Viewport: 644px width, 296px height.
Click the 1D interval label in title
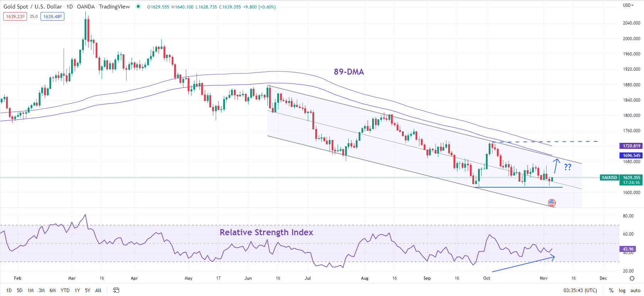tap(70, 7)
